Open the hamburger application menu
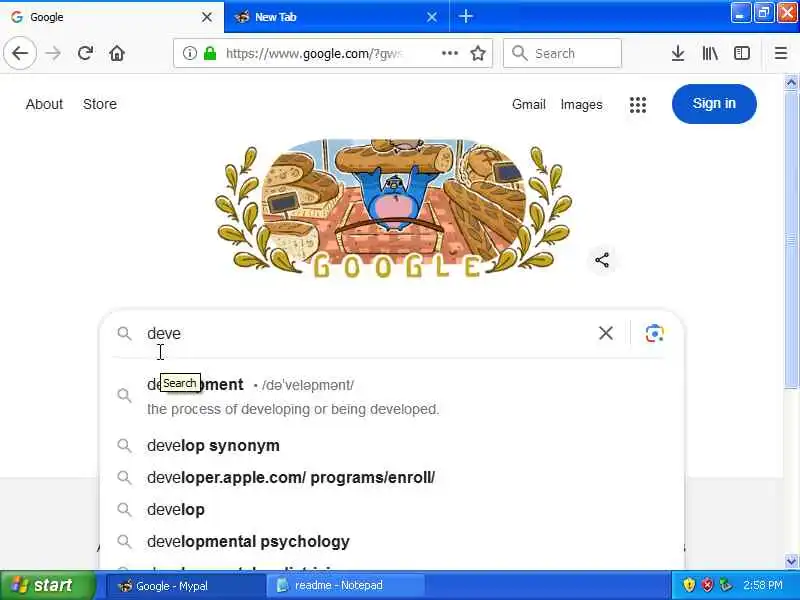 pyautogui.click(x=781, y=53)
